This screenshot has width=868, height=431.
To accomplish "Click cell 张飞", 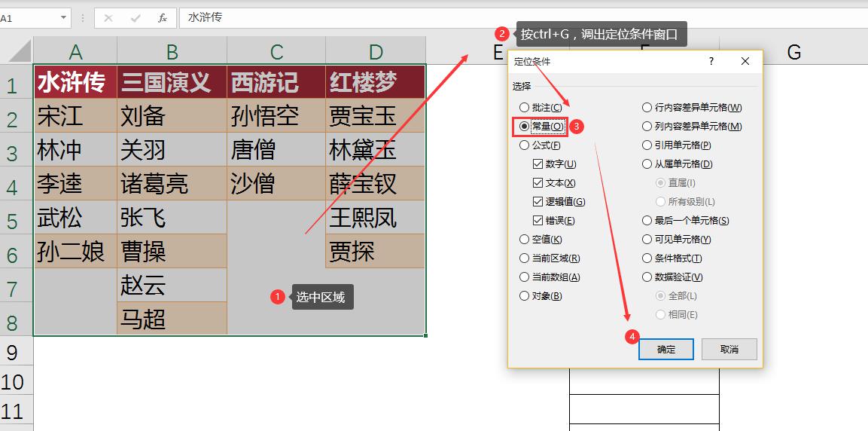I will 172,218.
